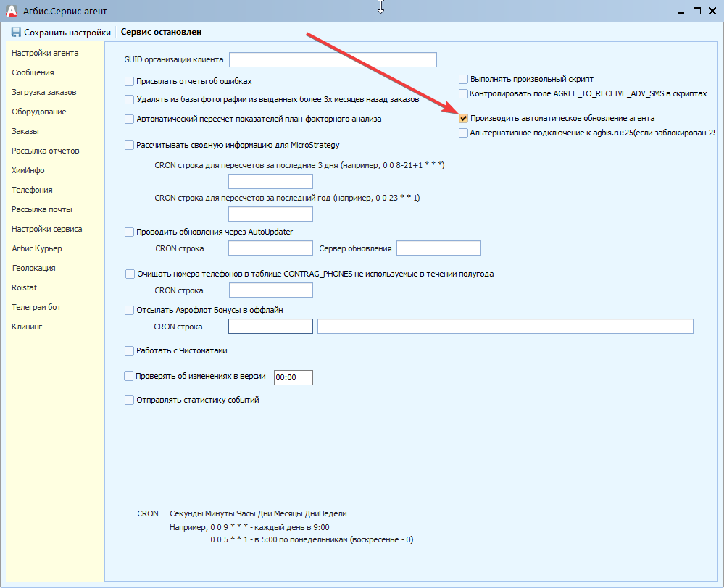
Task: Open the Рассылка почты section
Action: 41,209
